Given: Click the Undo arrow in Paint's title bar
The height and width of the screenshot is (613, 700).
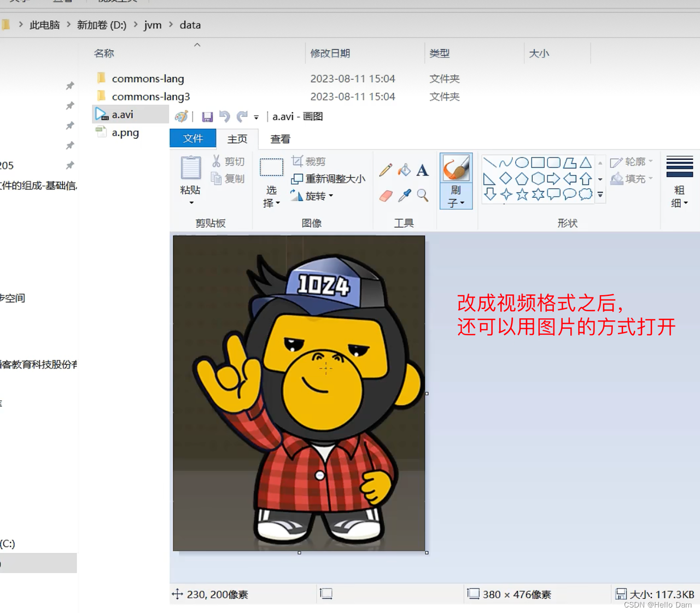Looking at the screenshot, I should 224,116.
